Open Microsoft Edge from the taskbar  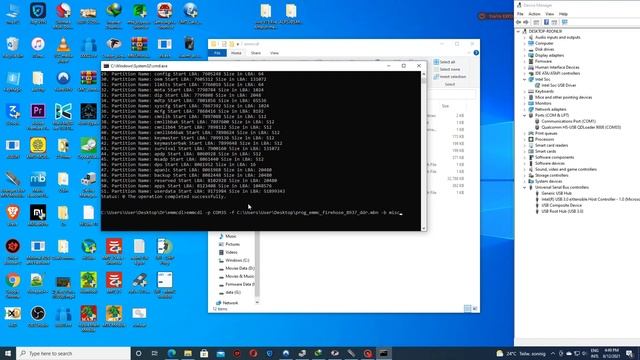pos(171,353)
